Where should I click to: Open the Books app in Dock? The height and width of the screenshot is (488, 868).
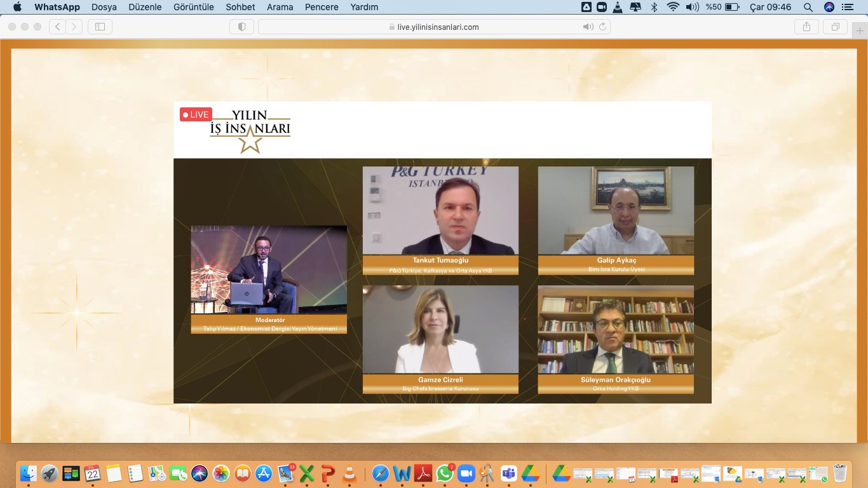tap(242, 473)
